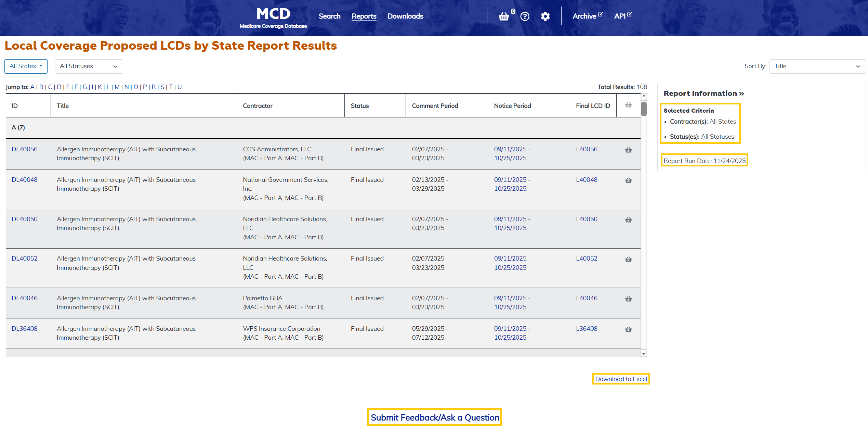Image resolution: width=868 pixels, height=428 pixels.
Task: Click the Archive external link icon
Action: (601, 13)
